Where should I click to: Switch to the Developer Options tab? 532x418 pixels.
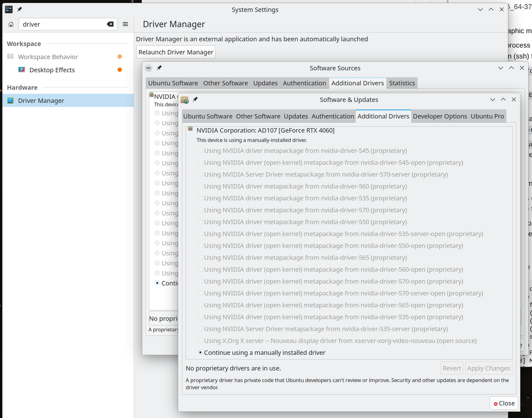pos(440,116)
